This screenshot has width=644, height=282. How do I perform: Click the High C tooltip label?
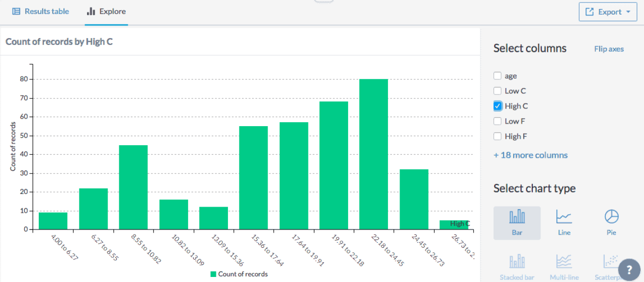click(x=460, y=224)
